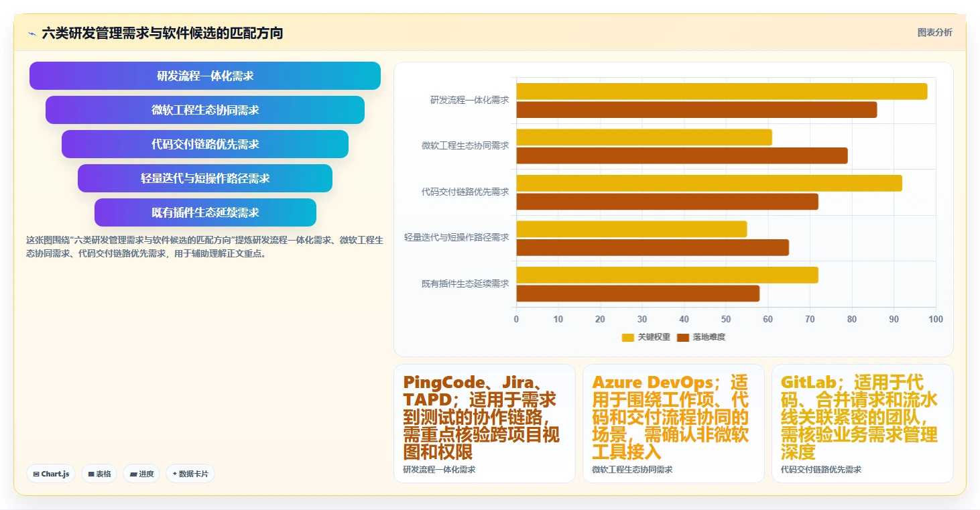This screenshot has height=510, width=980.
Task: Click the 进度 chip's small icon
Action: pos(133,474)
